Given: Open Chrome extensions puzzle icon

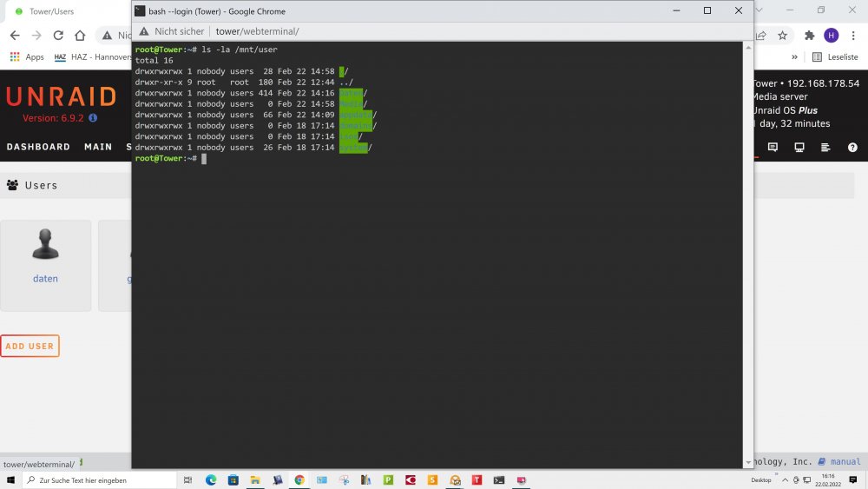Looking at the screenshot, I should (x=809, y=36).
